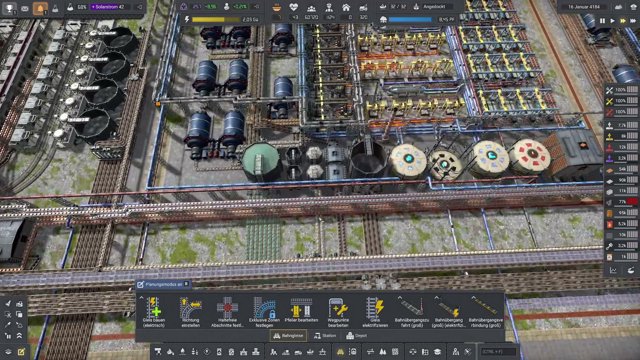Collapse the research bar arrow

tap(139, 7)
